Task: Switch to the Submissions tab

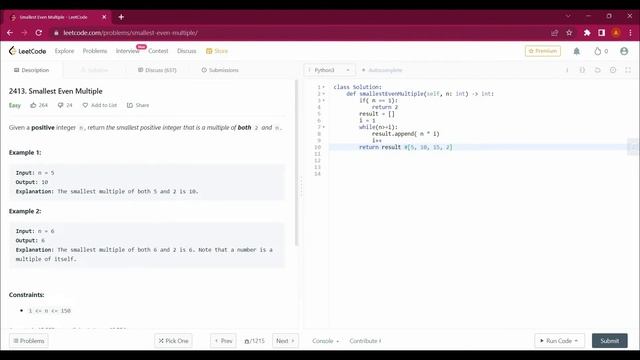Action: pos(220,70)
